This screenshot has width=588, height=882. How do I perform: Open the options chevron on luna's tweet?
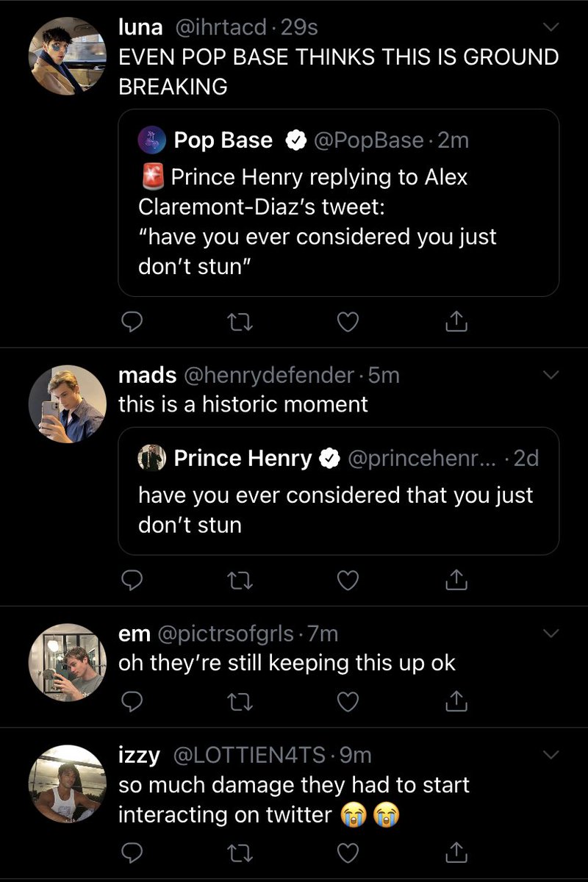(x=551, y=28)
